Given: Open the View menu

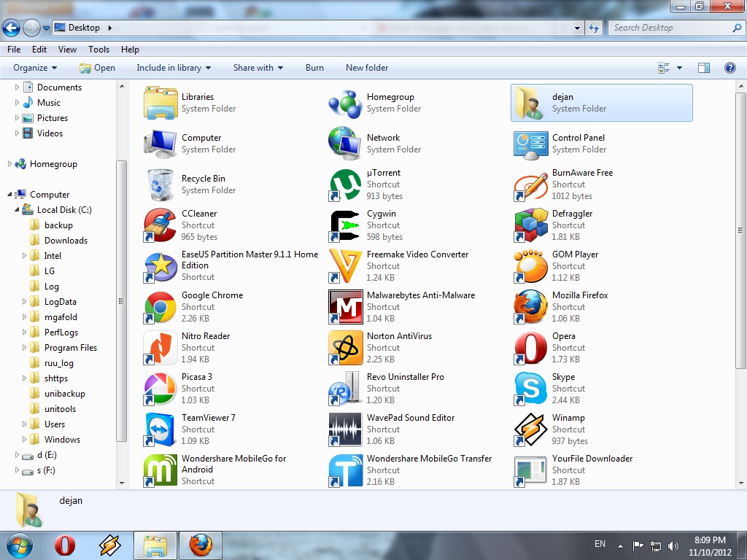Looking at the screenshot, I should click(x=67, y=50).
